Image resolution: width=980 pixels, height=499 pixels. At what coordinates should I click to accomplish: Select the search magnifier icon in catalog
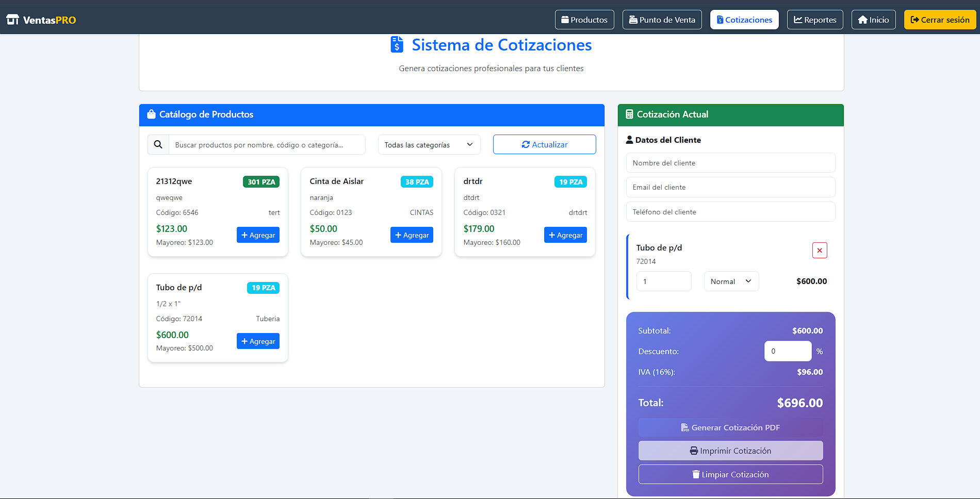[158, 144]
